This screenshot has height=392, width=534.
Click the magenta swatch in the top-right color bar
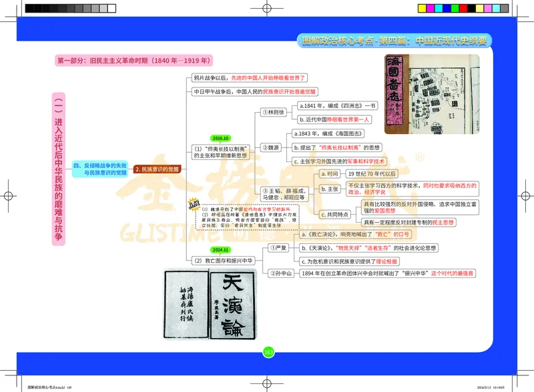[x=430, y=8]
